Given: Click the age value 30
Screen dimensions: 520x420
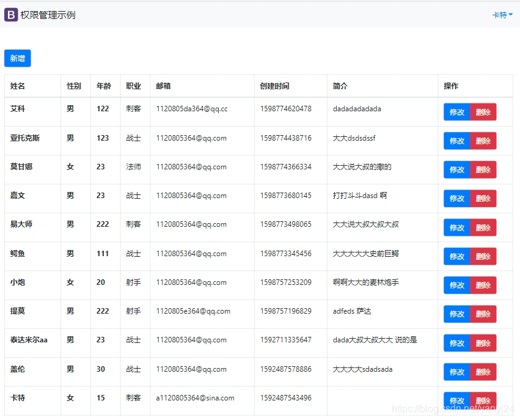Looking at the screenshot, I should pyautogui.click(x=100, y=369).
